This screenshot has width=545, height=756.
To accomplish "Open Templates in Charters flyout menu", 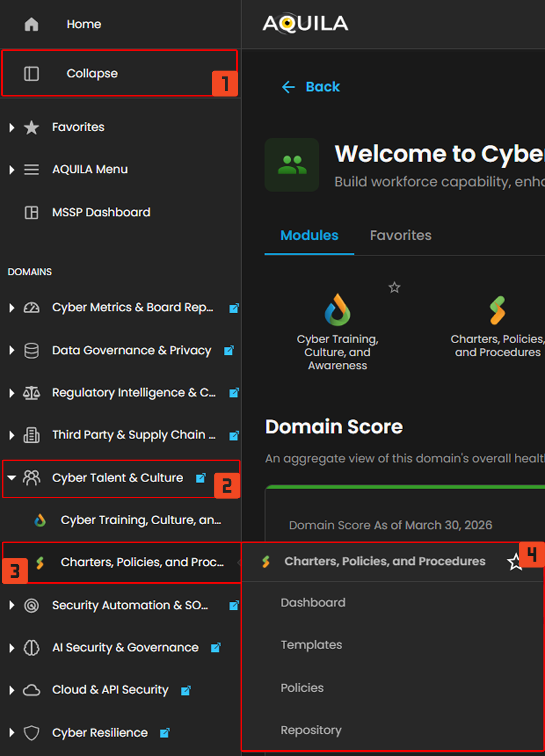I will tap(311, 645).
